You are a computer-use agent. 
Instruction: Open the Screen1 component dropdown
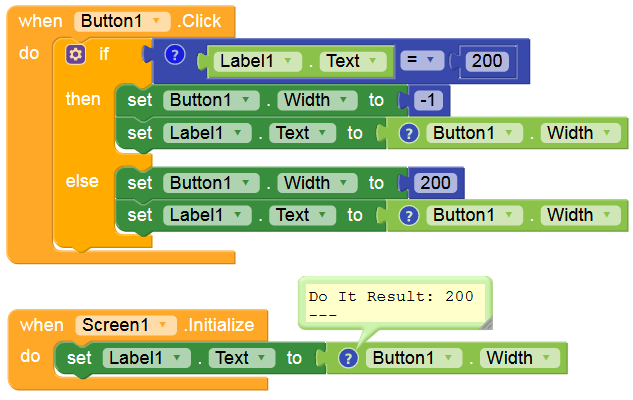tap(166, 325)
